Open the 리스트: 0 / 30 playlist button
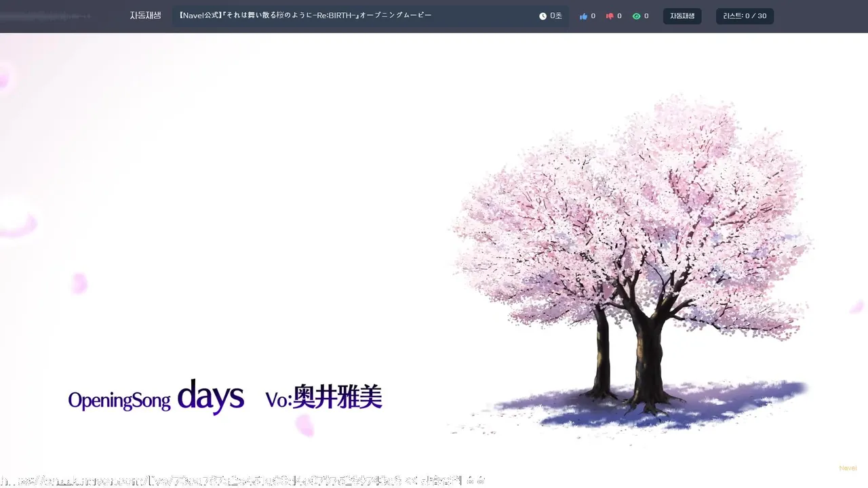The height and width of the screenshot is (488, 868). click(745, 16)
